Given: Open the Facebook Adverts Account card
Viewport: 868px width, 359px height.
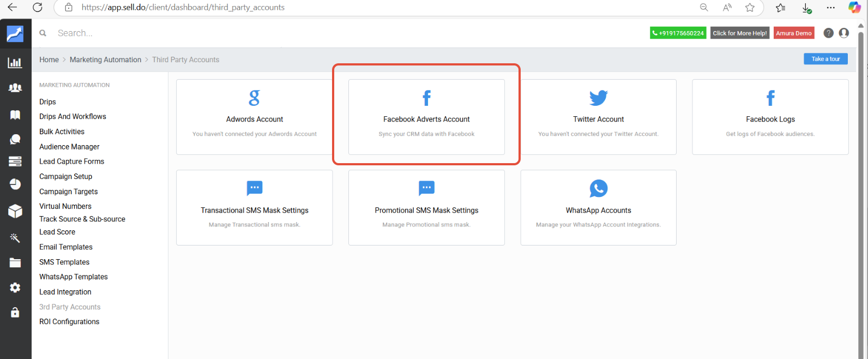Looking at the screenshot, I should (426, 117).
